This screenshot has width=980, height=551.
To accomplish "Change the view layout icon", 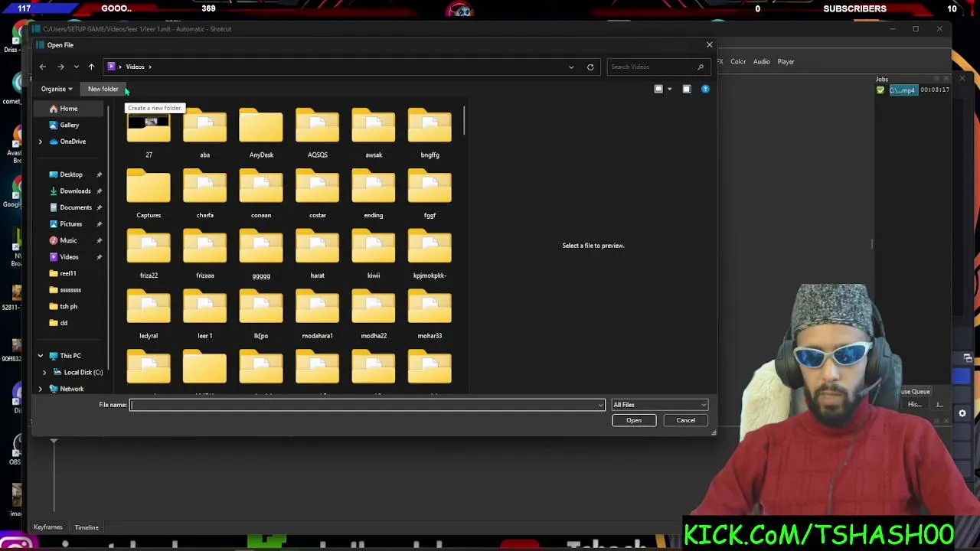I will tap(658, 89).
